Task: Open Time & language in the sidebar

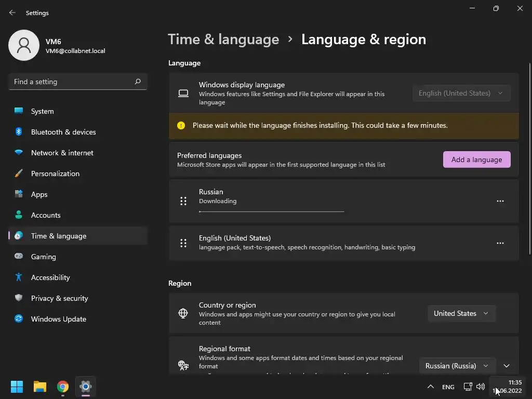Action: tap(78, 236)
